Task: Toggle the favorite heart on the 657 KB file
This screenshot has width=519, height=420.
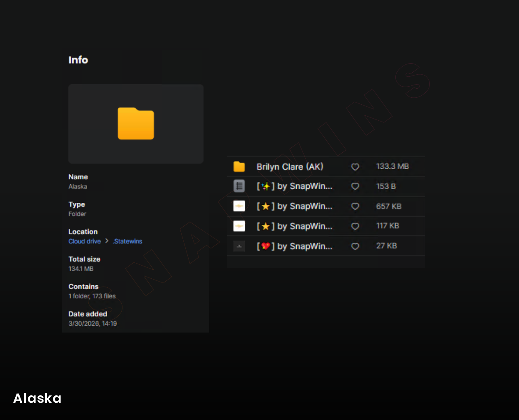Action: point(355,206)
